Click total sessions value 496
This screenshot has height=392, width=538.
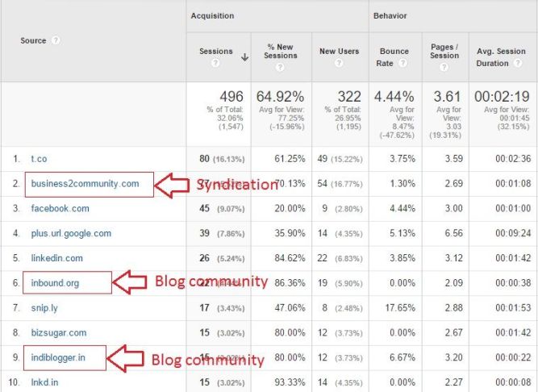point(231,96)
